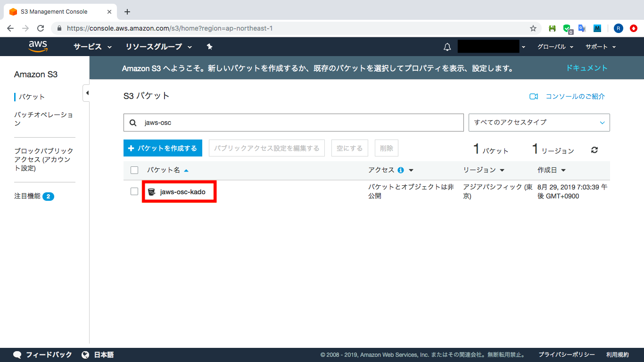Click the bucket icon beside jaws-osc-kado
This screenshot has height=362, width=644.
point(151,192)
